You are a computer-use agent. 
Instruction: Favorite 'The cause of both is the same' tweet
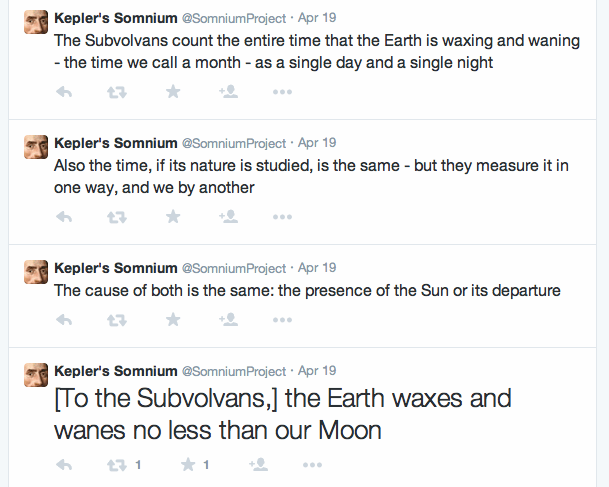point(173,320)
